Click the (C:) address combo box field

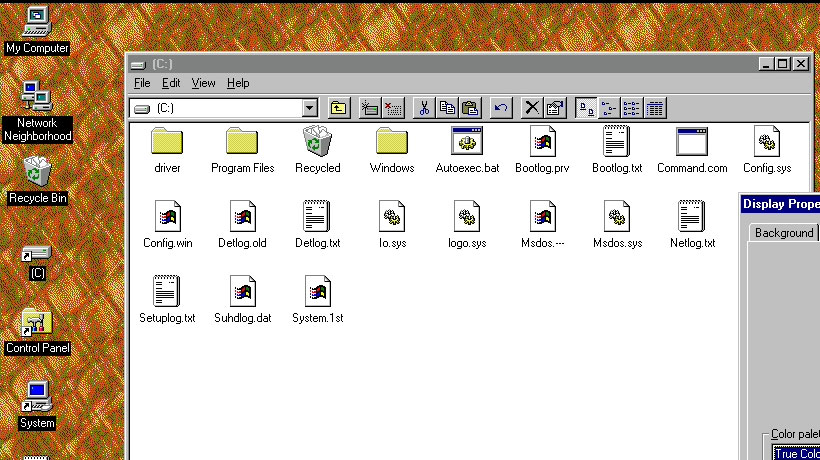pos(224,108)
